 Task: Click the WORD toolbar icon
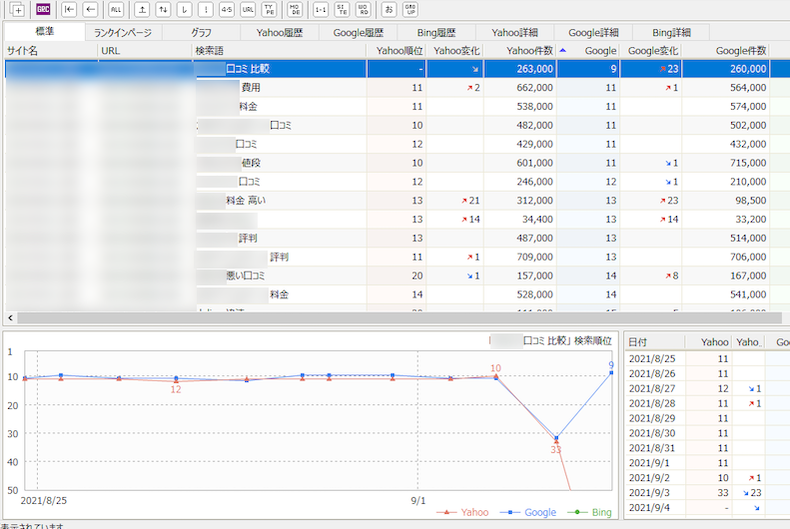(363, 9)
